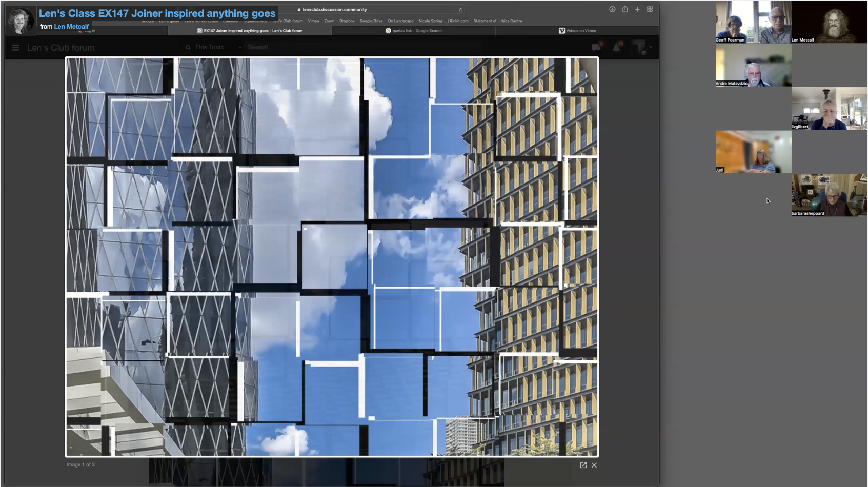Click Len's Club forum site title
This screenshot has width=868, height=487.
(61, 48)
